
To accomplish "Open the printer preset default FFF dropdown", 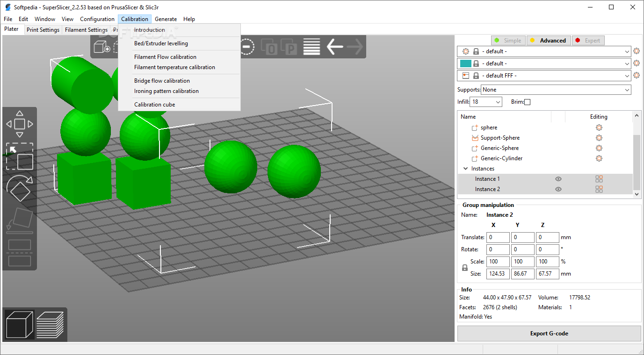I will (544, 76).
